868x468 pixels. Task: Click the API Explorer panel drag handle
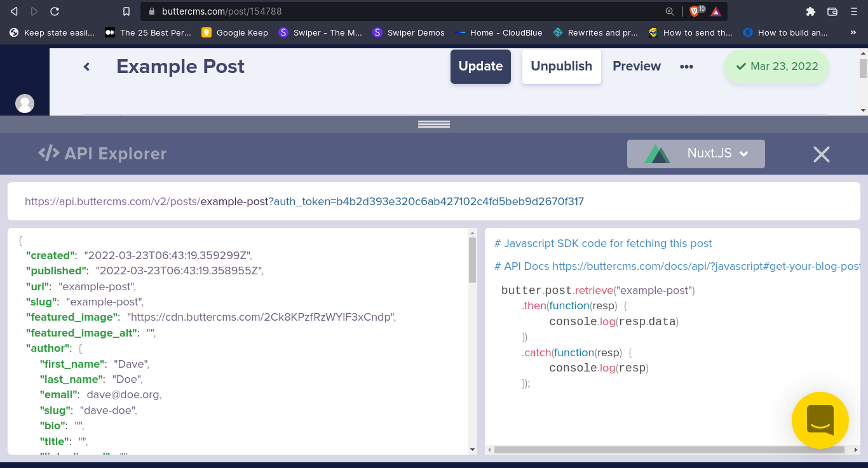(434, 124)
